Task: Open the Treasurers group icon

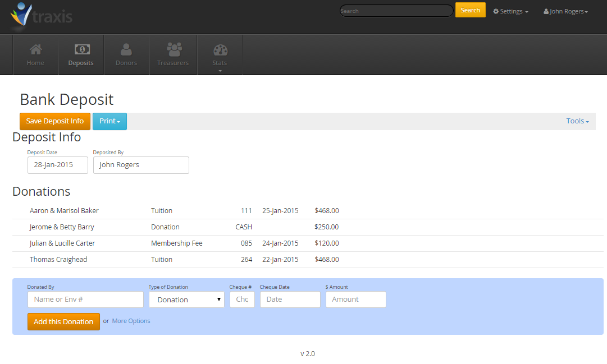Action: click(174, 49)
